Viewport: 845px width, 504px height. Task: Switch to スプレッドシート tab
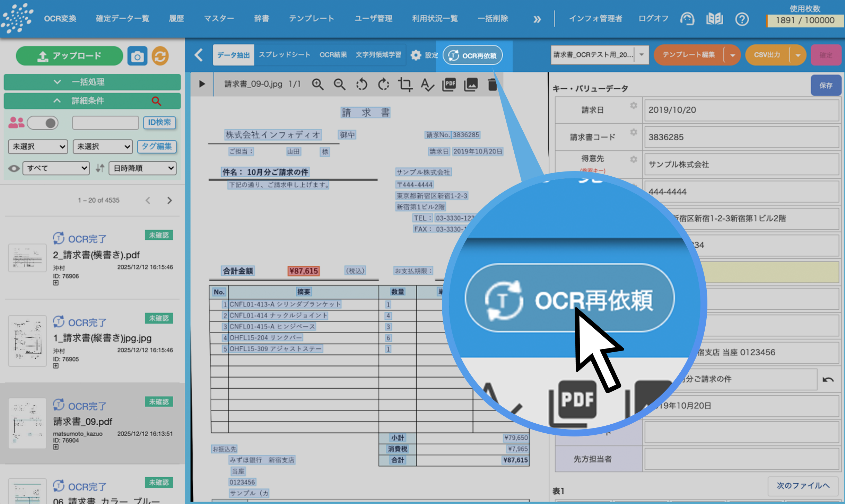[x=284, y=55]
